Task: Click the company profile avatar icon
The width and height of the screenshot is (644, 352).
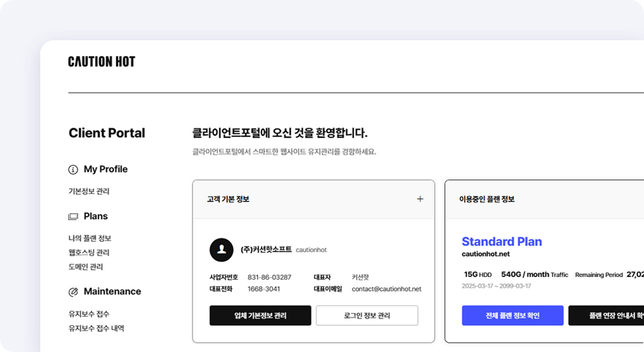Action: coord(221,249)
